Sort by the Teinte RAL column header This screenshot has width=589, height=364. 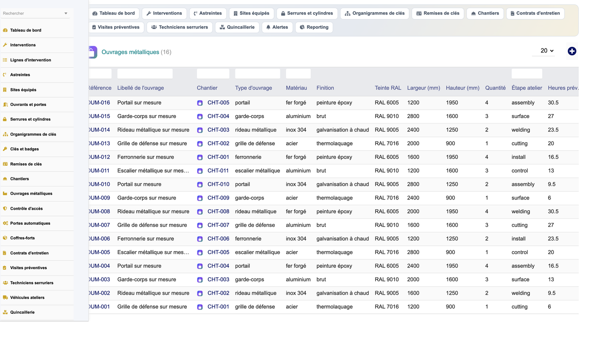pyautogui.click(x=388, y=88)
